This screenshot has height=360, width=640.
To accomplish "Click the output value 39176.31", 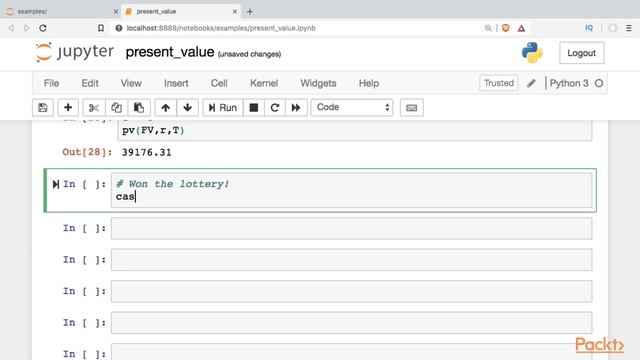I will (x=147, y=153).
